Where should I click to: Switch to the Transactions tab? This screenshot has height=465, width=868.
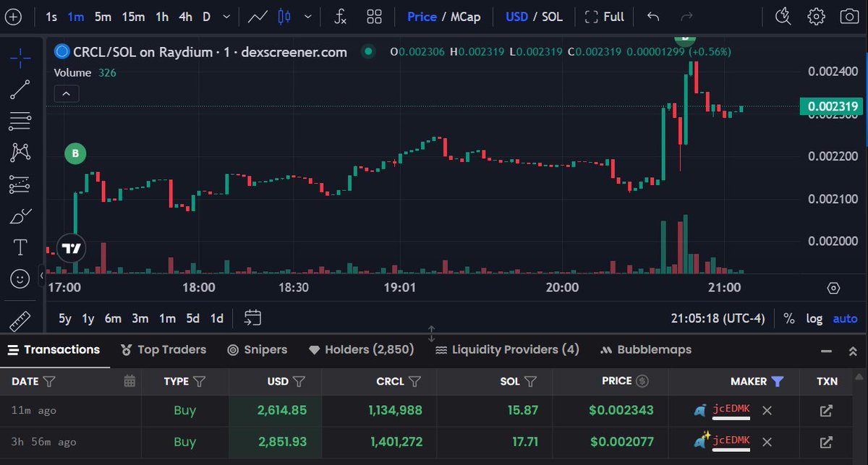[x=54, y=350]
